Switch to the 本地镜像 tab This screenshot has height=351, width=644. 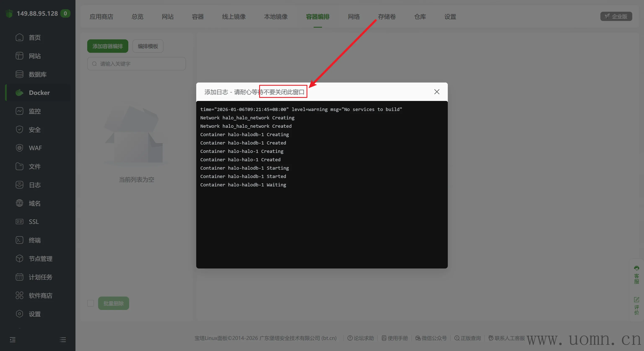click(275, 17)
